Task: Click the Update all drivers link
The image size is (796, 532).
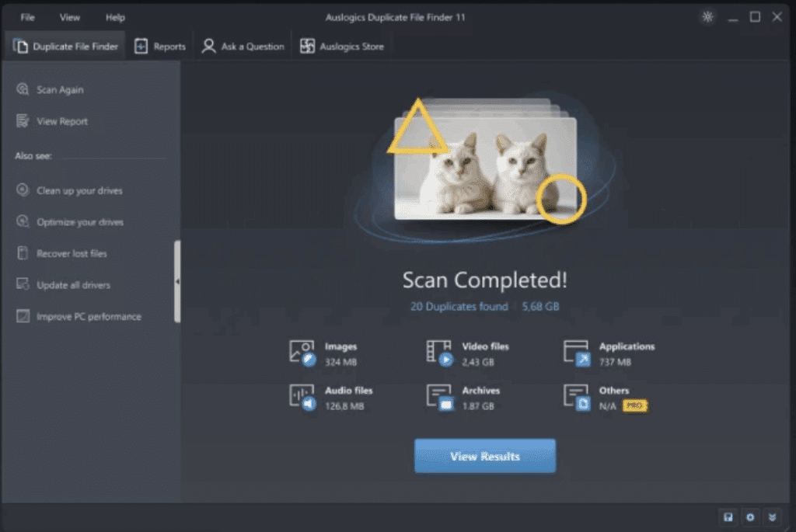Action: pyautogui.click(x=73, y=285)
